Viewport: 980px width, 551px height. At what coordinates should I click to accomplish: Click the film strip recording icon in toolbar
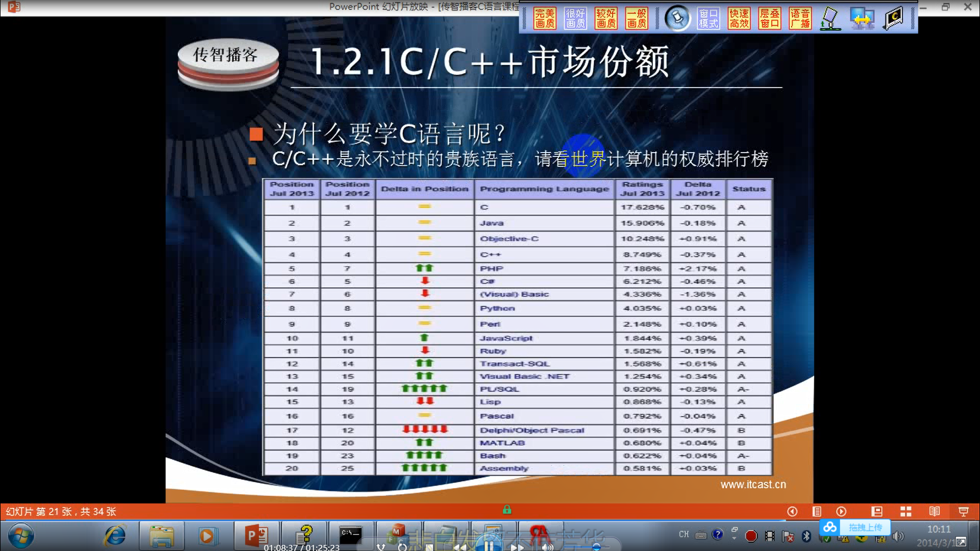tap(894, 19)
